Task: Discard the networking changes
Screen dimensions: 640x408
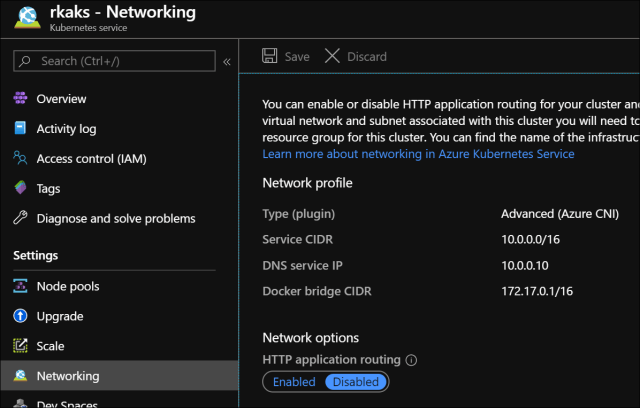Action: 356,57
